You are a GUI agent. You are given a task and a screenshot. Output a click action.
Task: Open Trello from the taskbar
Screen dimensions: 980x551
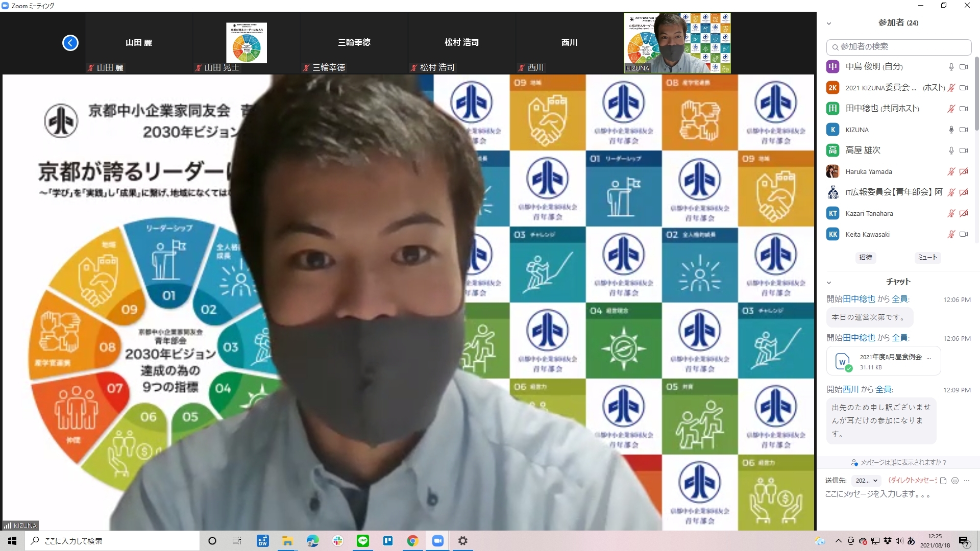click(x=388, y=541)
